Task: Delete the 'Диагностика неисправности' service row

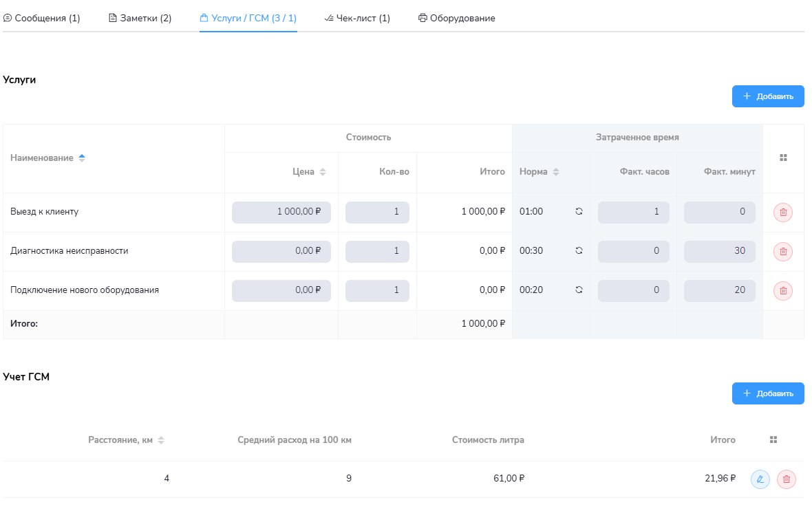Action: 783,252
